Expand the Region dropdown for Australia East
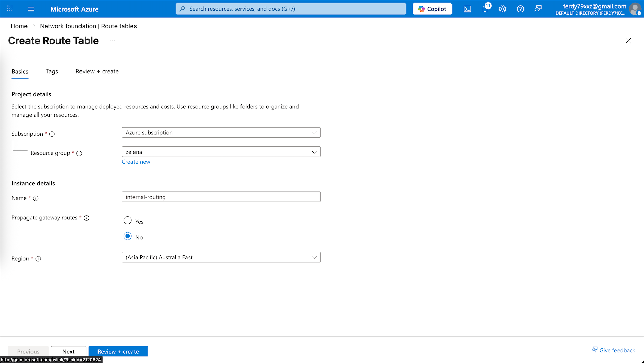Image resolution: width=644 pixels, height=363 pixels. 221,257
